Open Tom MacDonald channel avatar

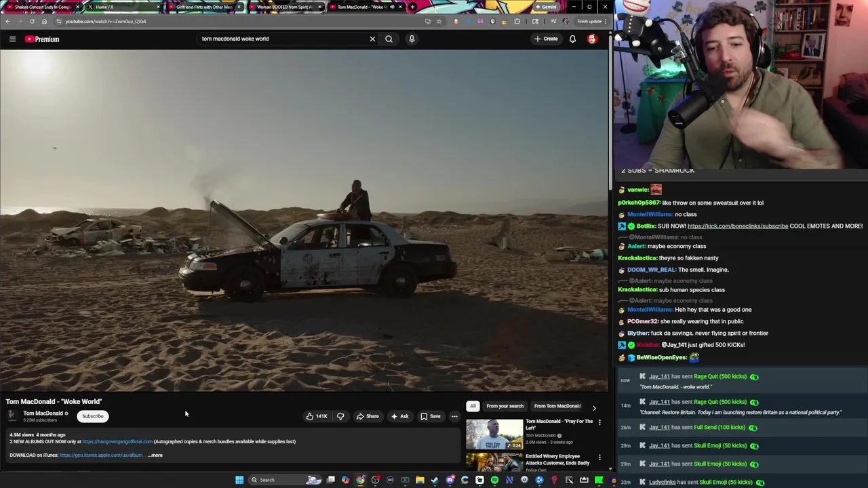[x=12, y=415]
